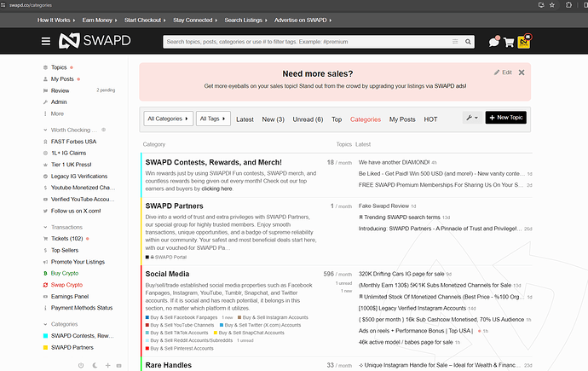Open the Rare Handles category heading
The width and height of the screenshot is (588, 371).
click(x=169, y=365)
